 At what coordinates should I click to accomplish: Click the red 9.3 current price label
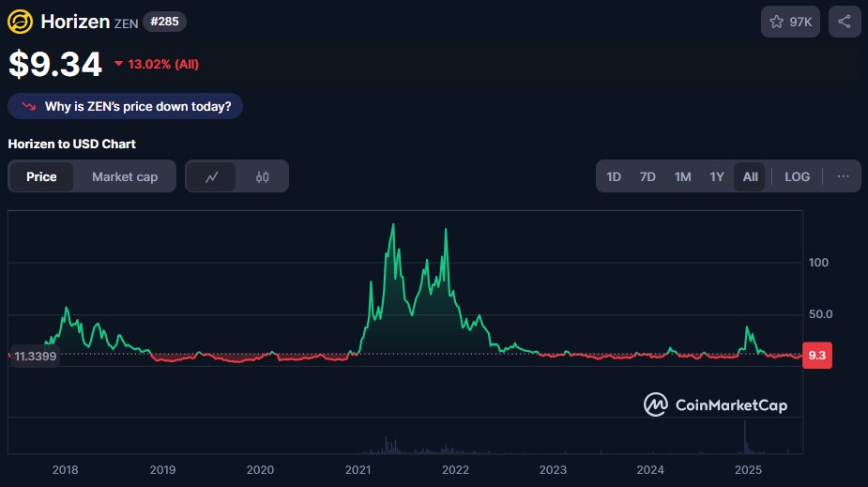point(817,356)
